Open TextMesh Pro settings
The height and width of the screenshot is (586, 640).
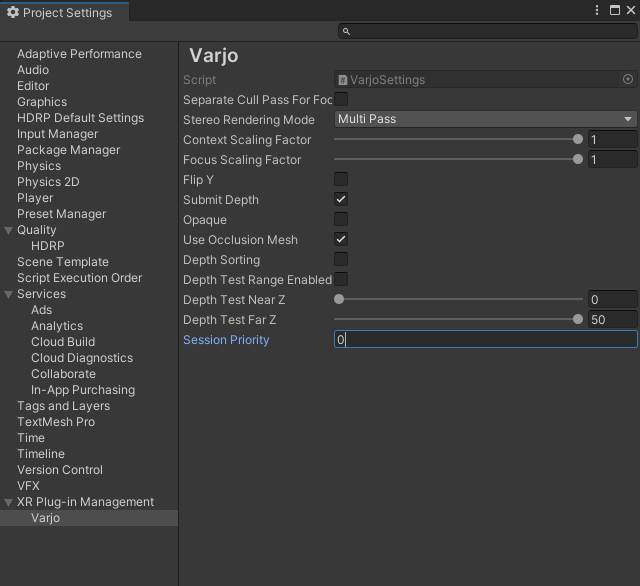pos(56,422)
